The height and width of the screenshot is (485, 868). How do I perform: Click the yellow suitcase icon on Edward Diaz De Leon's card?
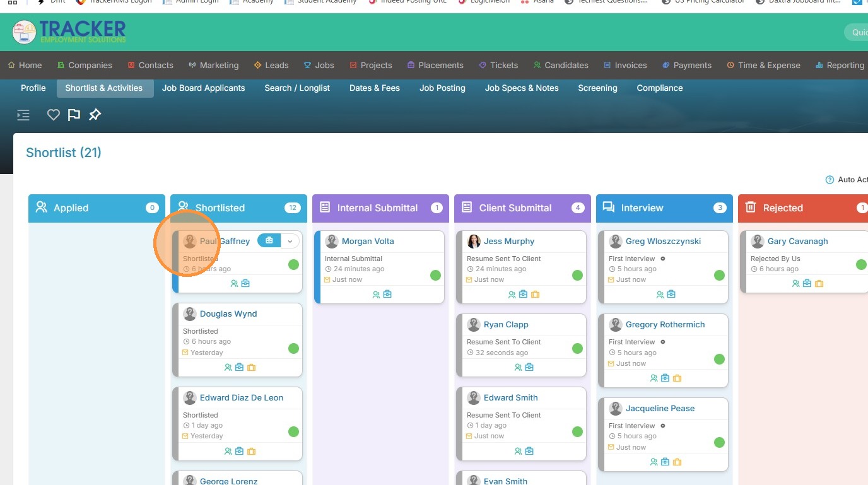tap(251, 452)
